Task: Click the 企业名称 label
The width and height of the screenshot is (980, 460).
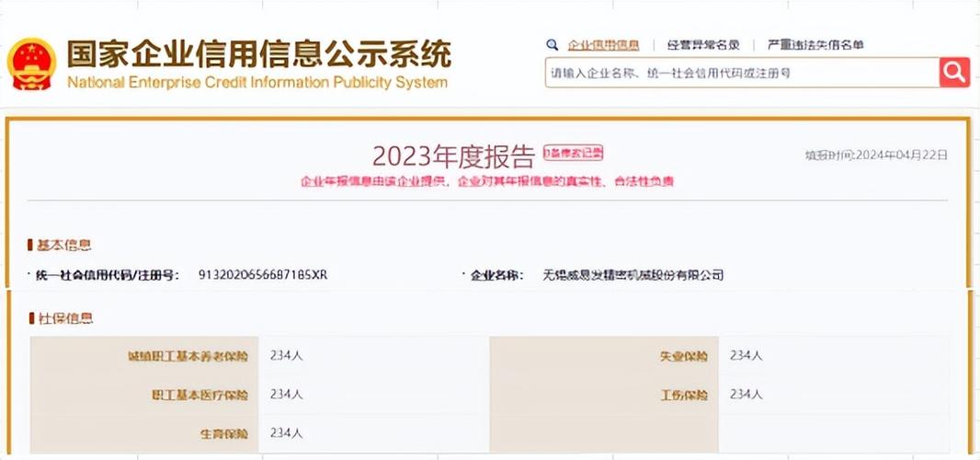Action: click(496, 275)
